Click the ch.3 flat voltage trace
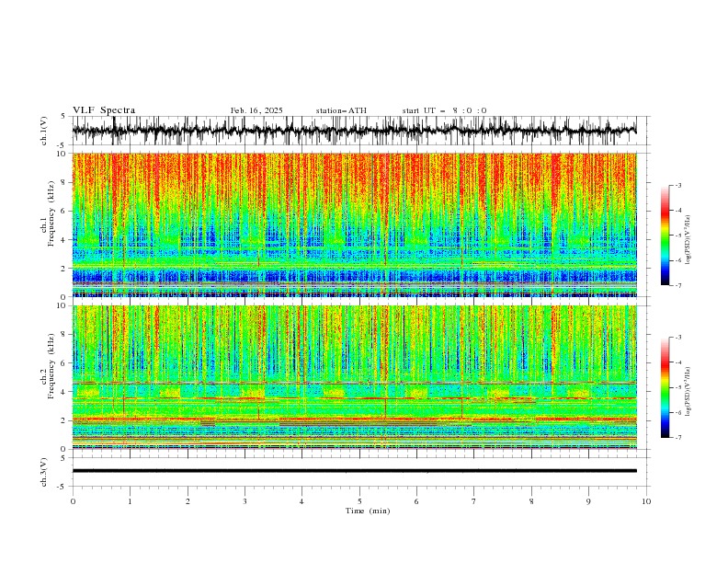 354,471
